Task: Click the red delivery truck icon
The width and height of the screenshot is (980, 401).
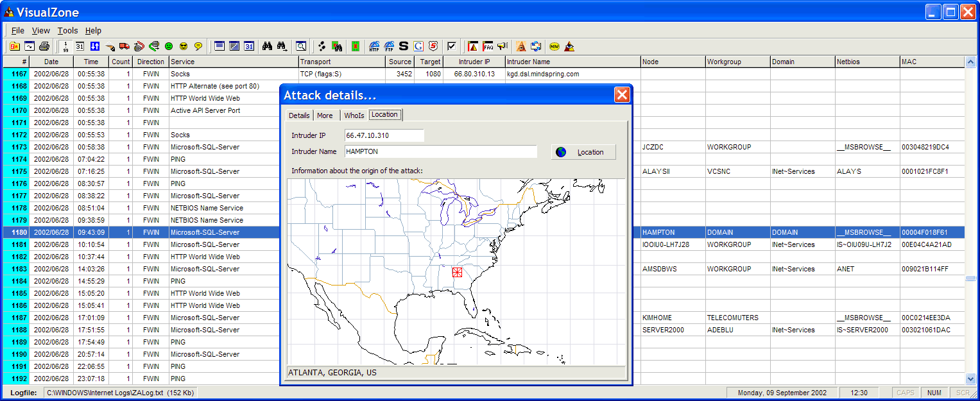Action: (124, 46)
